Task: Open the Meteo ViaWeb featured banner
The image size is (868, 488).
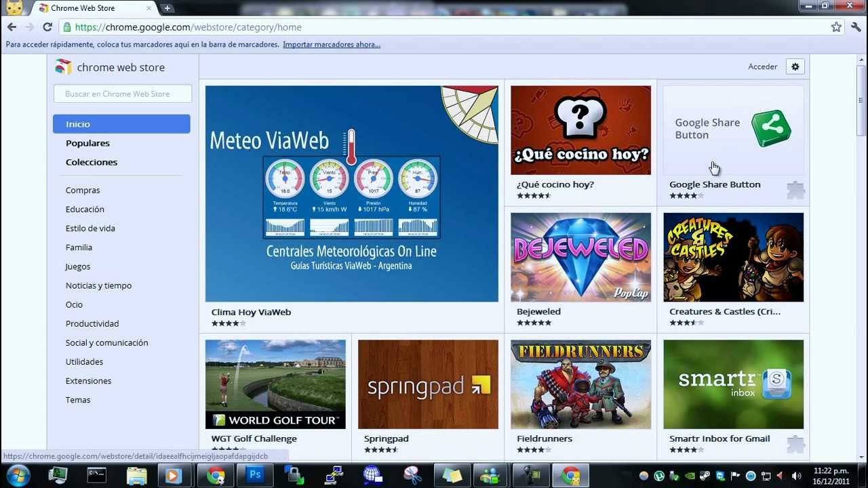Action: click(x=352, y=193)
